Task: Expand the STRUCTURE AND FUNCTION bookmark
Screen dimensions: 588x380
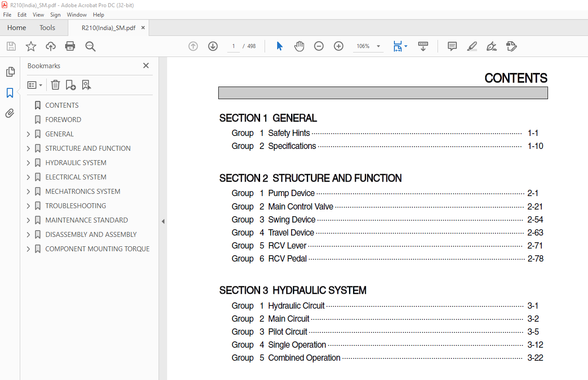Action: [29, 149]
